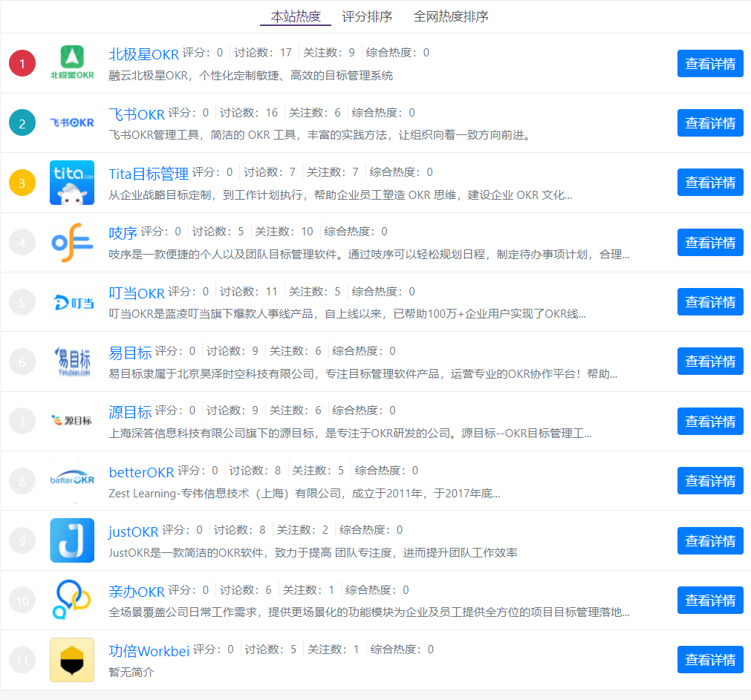
Task: Click the 融云北极星OKR description text
Action: pyautogui.click(x=250, y=76)
